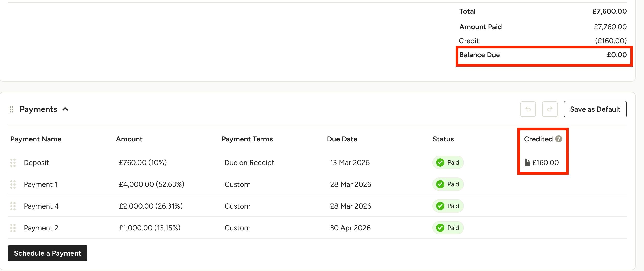Select the Payment 4 name field
This screenshot has width=644, height=271.
click(x=41, y=206)
